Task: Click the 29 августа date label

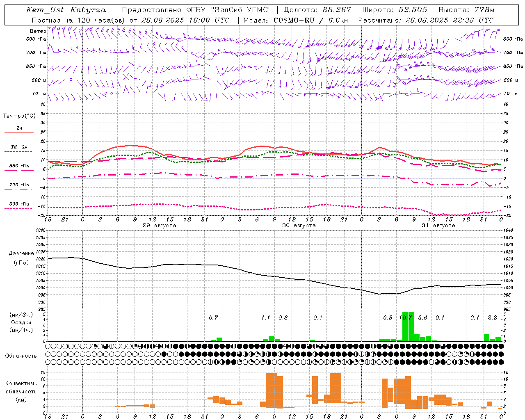Action: pyautogui.click(x=160, y=226)
